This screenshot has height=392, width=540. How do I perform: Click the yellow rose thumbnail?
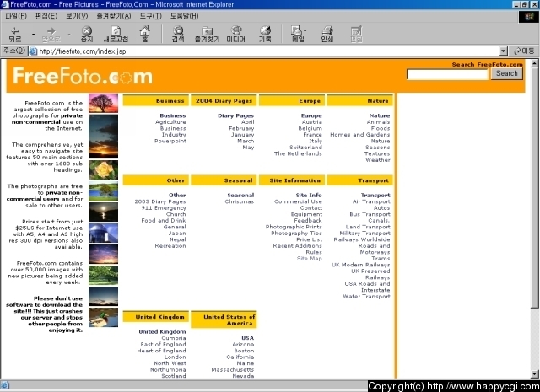[103, 169]
